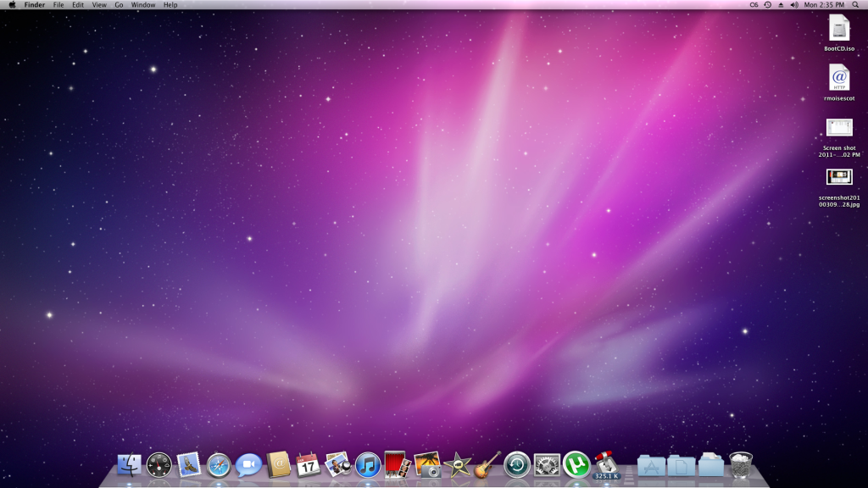This screenshot has height=488, width=868.
Task: Open Finder from the Dock
Action: tap(129, 465)
